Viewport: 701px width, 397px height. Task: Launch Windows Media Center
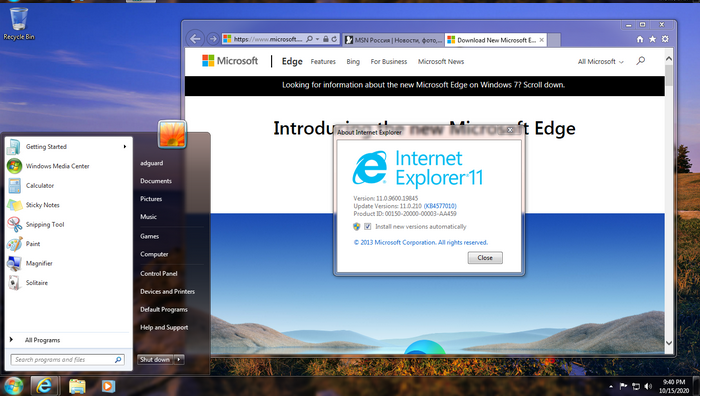tap(68, 166)
